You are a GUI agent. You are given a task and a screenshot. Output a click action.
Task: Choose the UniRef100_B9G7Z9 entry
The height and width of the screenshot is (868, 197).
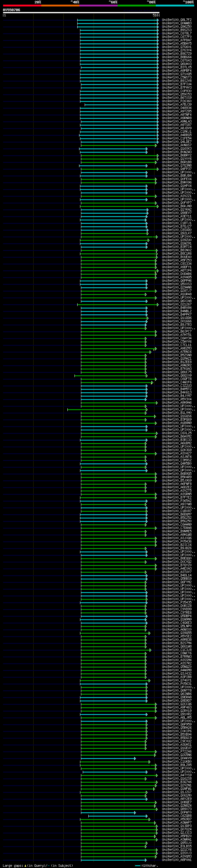(x=177, y=54)
